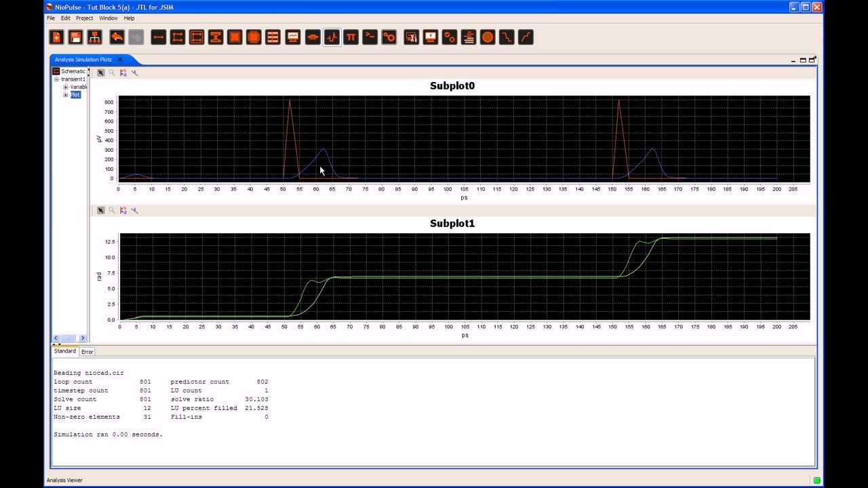Click the large filled circle toolbar icon

488,37
